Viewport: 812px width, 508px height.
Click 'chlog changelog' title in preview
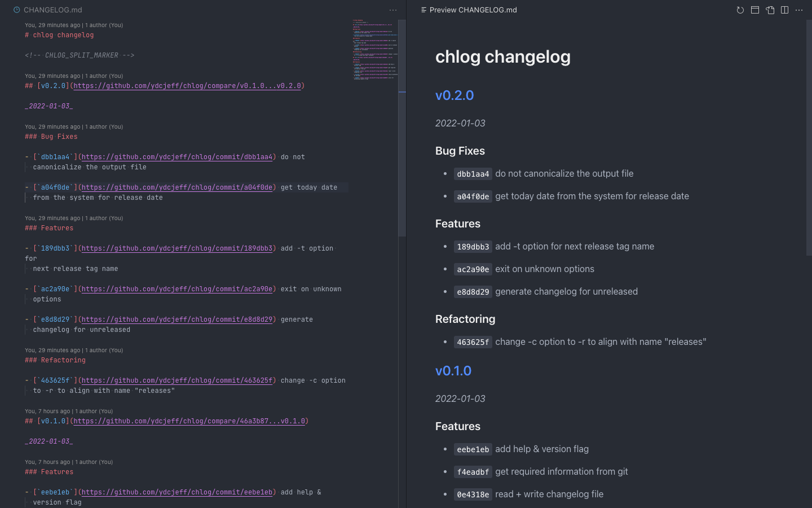click(x=503, y=57)
